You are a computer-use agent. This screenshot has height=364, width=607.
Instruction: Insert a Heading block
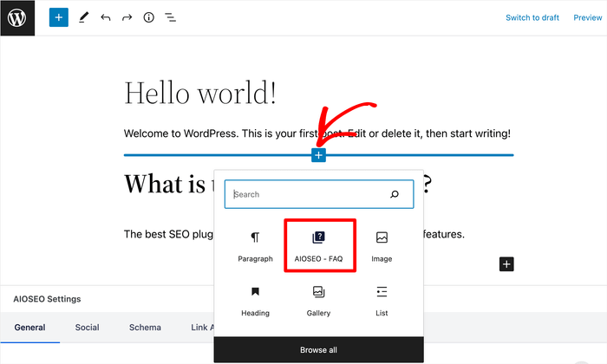(255, 301)
